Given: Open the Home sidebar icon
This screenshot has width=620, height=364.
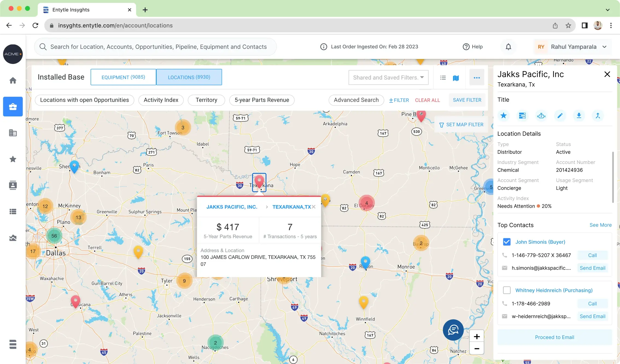Looking at the screenshot, I should click(13, 80).
